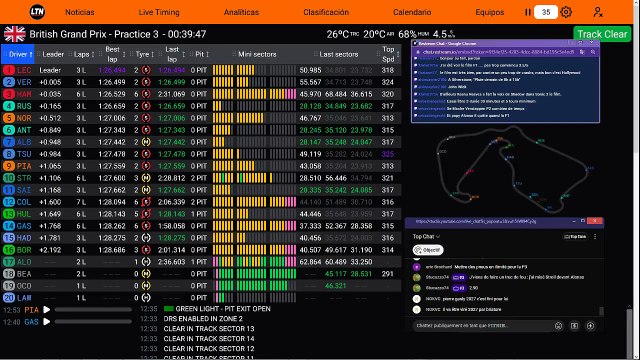Select position badge 20 for LAW
The height and width of the screenshot is (360, 640).
9,298
